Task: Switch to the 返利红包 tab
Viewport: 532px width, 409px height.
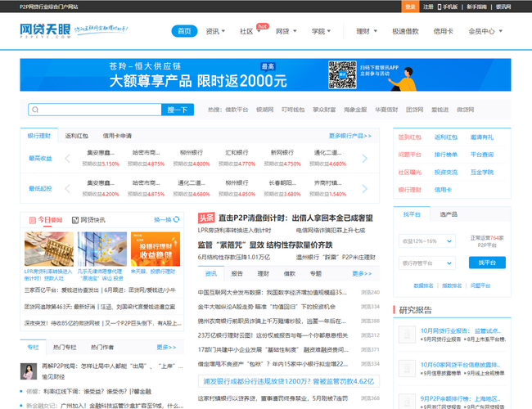Action: [x=76, y=136]
